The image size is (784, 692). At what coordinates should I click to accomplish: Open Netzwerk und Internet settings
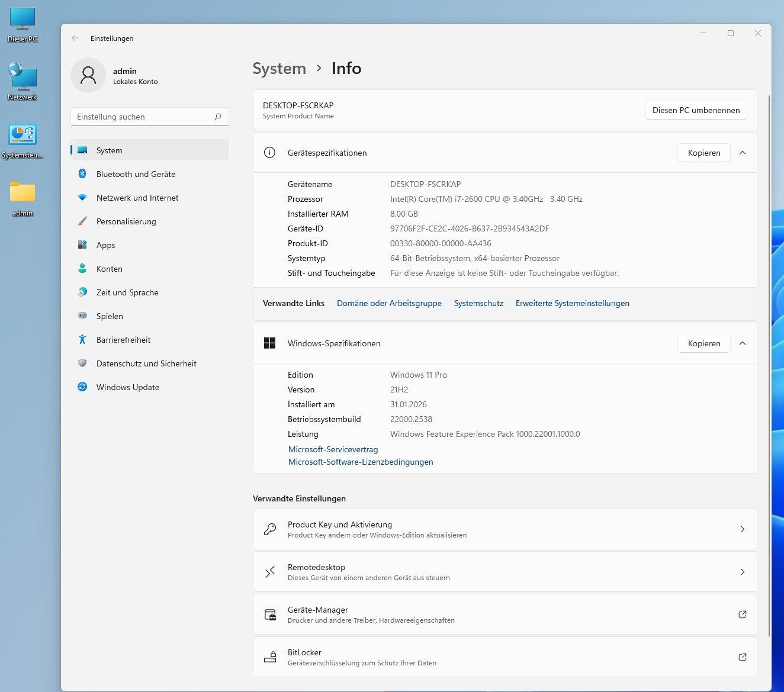click(x=150, y=198)
